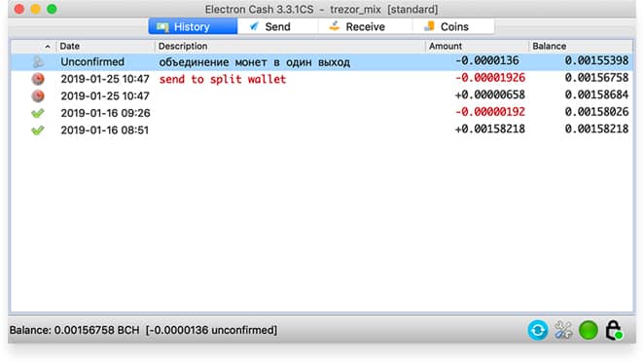Click green checkmark of 2019-01-16 08:51 row
Screen dimensions: 644x363
point(38,130)
